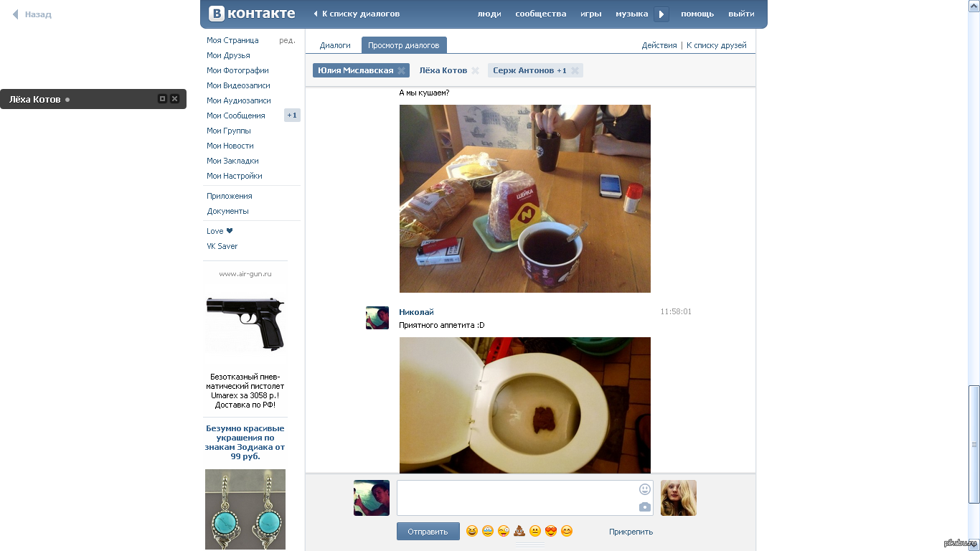Open the toilet photo attachment
Image resolution: width=980 pixels, height=551 pixels.
coord(525,405)
